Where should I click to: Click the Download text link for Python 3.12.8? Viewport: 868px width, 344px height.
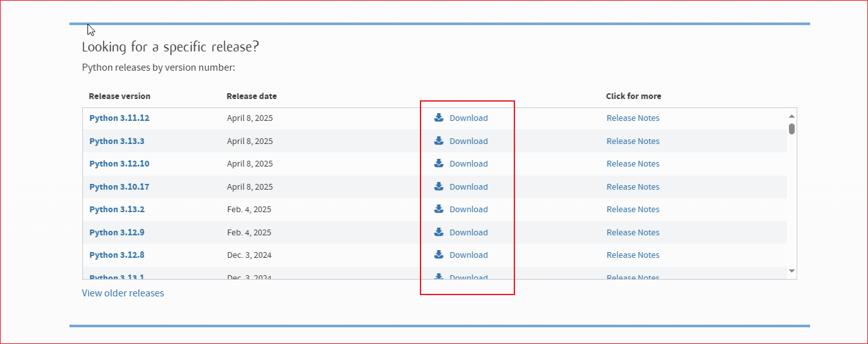(469, 255)
